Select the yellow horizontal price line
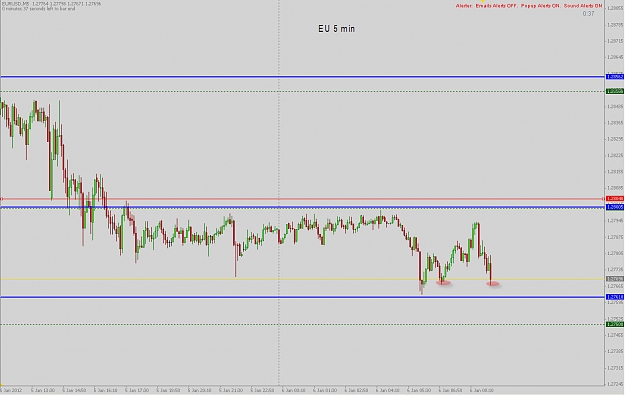Viewport: 625px width, 395px height. click(x=303, y=279)
